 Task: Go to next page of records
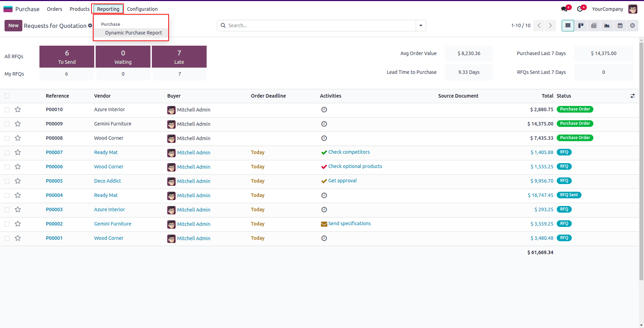[x=550, y=25]
